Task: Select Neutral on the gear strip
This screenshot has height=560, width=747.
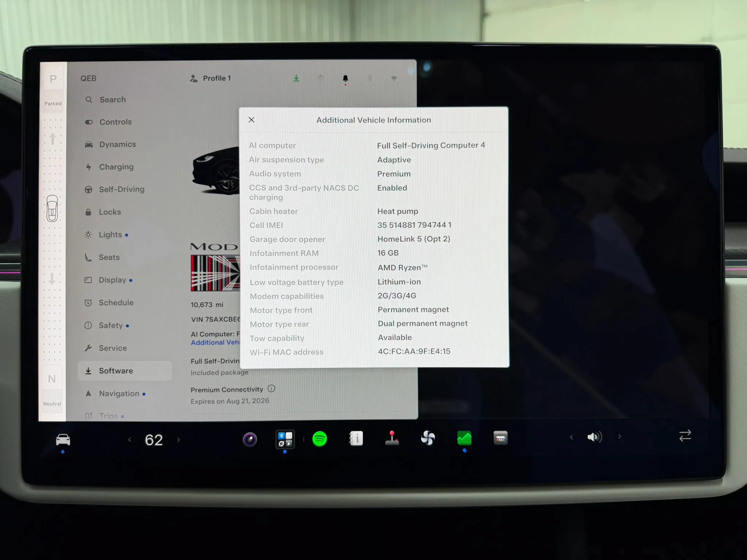Action: tap(52, 379)
